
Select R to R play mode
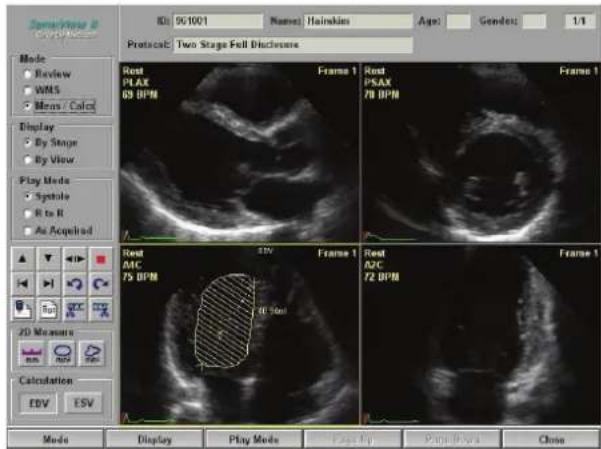(28, 214)
